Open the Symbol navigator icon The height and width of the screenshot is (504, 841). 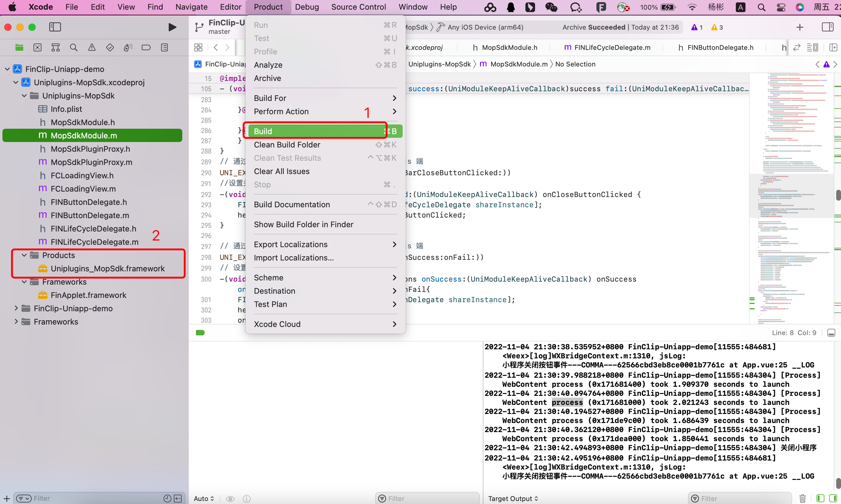(x=55, y=47)
